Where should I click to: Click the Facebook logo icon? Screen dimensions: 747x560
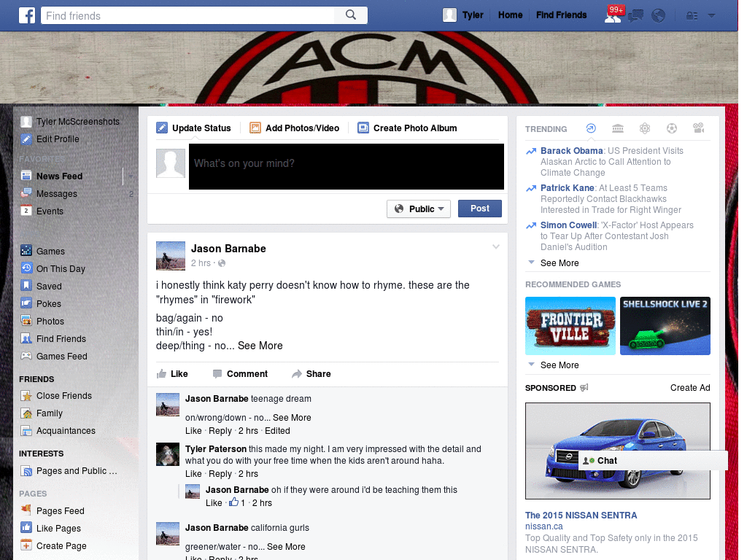click(x=27, y=16)
